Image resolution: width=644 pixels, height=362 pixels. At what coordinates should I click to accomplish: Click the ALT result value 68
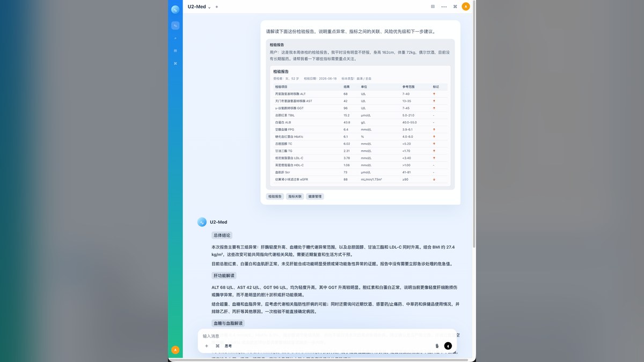pyautogui.click(x=346, y=94)
